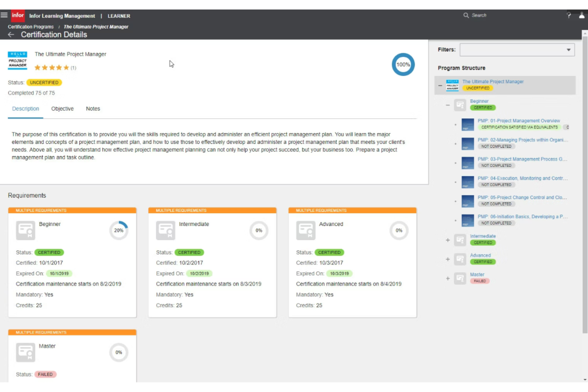Expand the Master node in Program Structure

[447, 278]
